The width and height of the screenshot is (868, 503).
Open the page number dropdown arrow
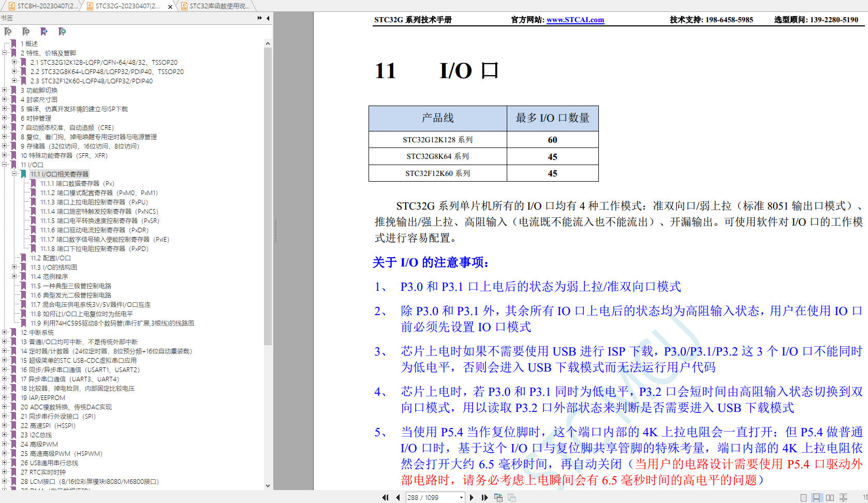click(x=461, y=497)
